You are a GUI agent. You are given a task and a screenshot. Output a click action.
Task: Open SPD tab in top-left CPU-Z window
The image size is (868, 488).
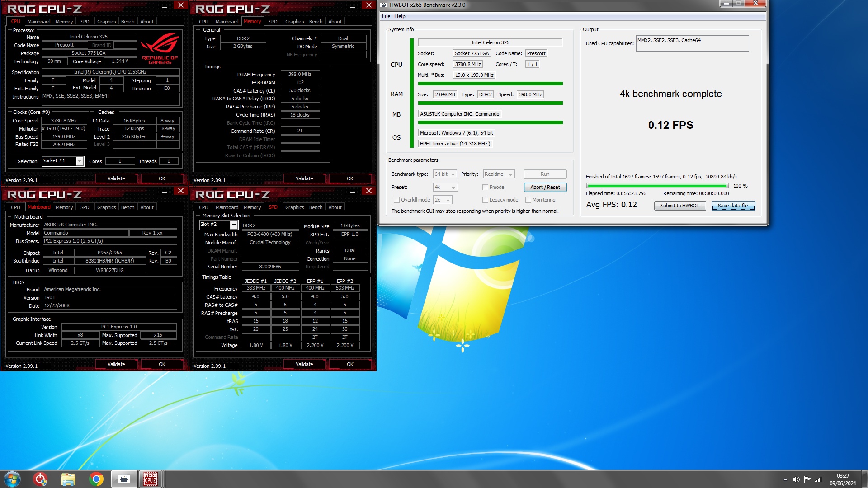coord(85,22)
